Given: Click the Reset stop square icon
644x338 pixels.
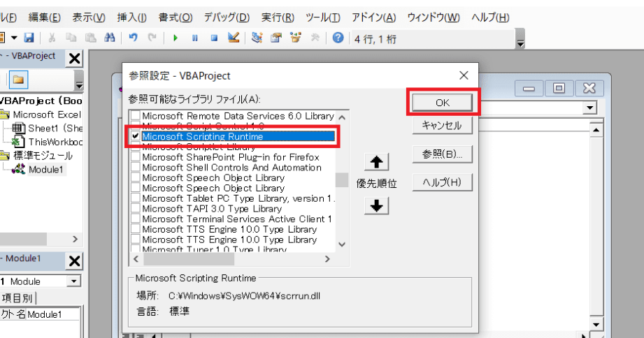Looking at the screenshot, I should 214,38.
